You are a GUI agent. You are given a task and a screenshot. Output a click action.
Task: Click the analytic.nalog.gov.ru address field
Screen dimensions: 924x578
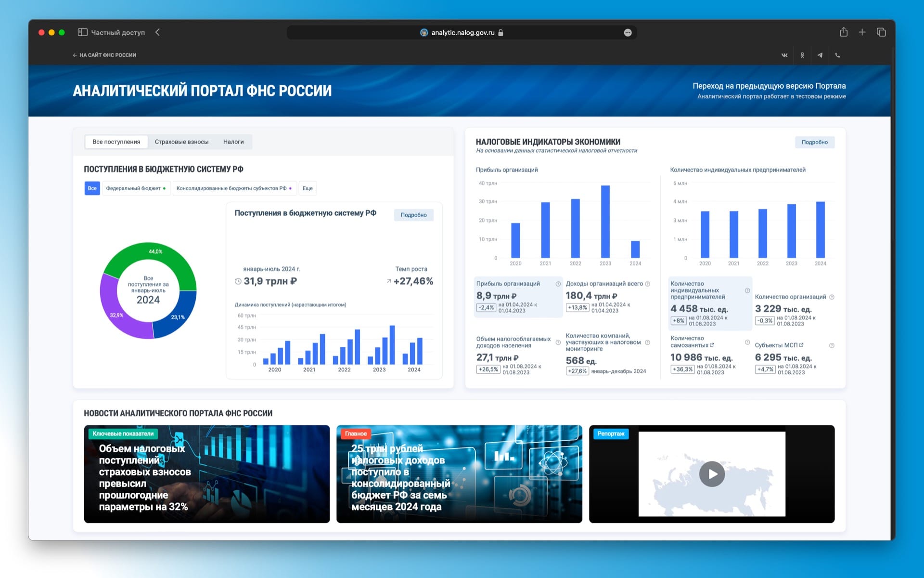[x=462, y=33]
